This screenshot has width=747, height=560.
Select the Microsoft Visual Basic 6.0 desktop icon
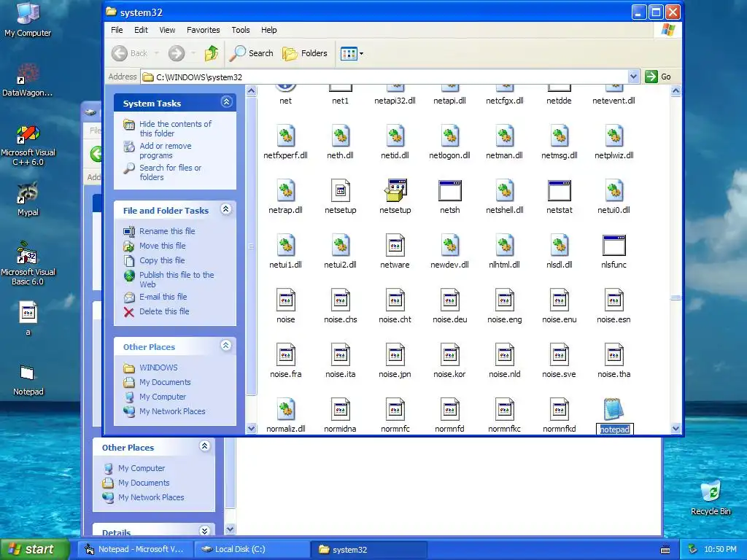coord(28,263)
